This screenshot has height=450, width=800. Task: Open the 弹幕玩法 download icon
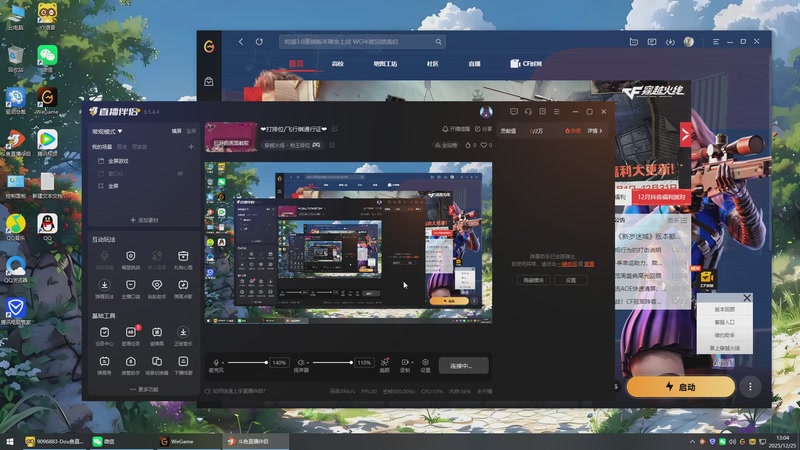[x=104, y=285]
